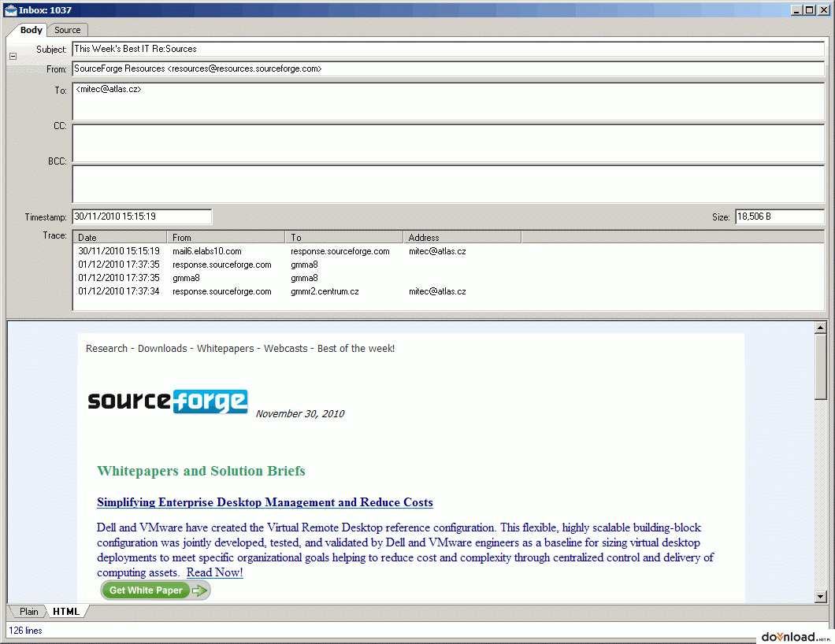This screenshot has height=644, width=835.
Task: Select the Plain view tab
Action: (29, 612)
